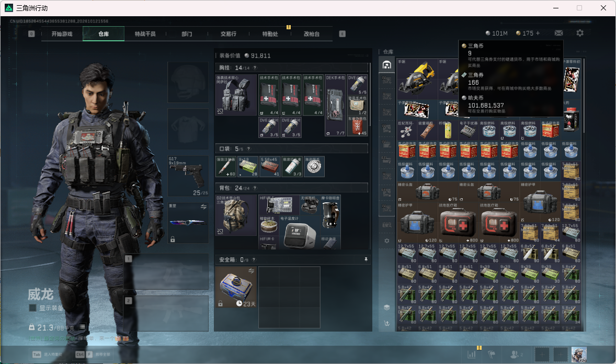Click the 安全箱 help question mark
Image resolution: width=616 pixels, height=364 pixels.
coord(254,260)
